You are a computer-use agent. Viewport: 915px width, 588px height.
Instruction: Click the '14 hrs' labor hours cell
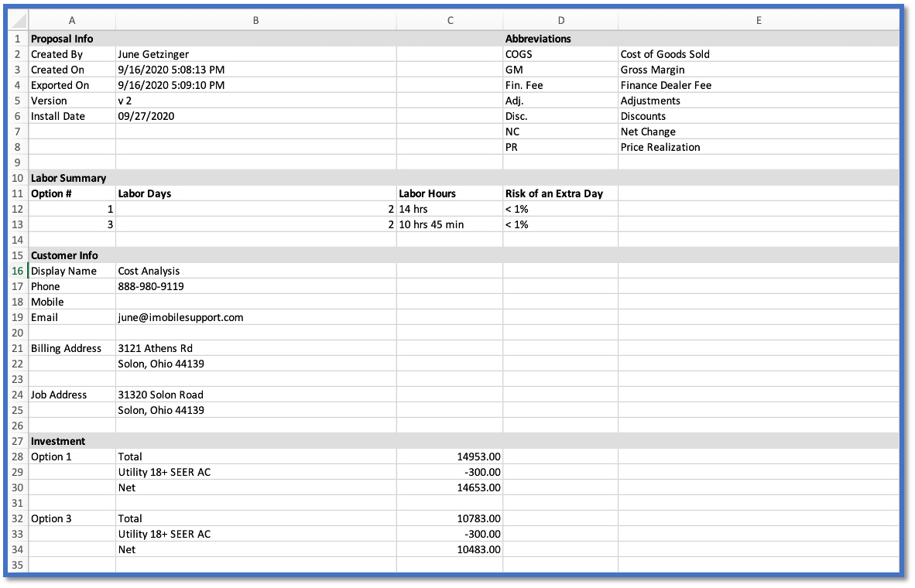450,209
